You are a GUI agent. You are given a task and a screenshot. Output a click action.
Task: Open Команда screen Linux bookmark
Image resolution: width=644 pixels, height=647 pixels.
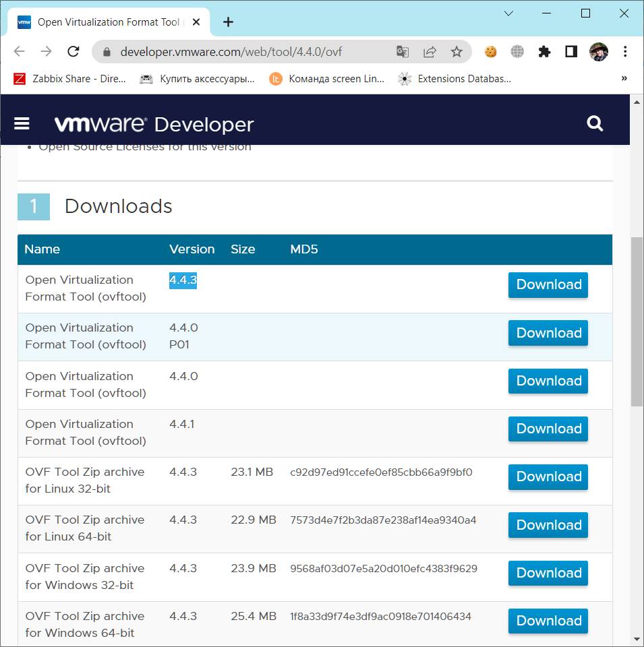[x=326, y=78]
